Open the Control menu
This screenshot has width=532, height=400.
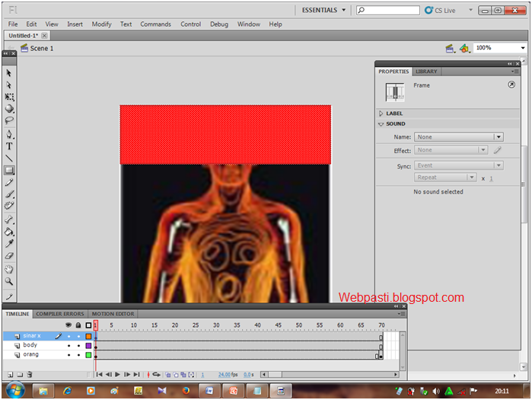(x=191, y=24)
